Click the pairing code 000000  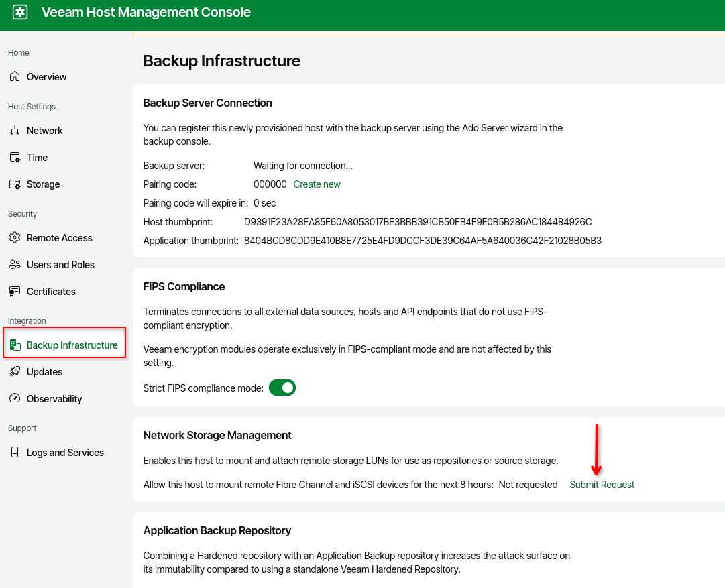pos(270,184)
